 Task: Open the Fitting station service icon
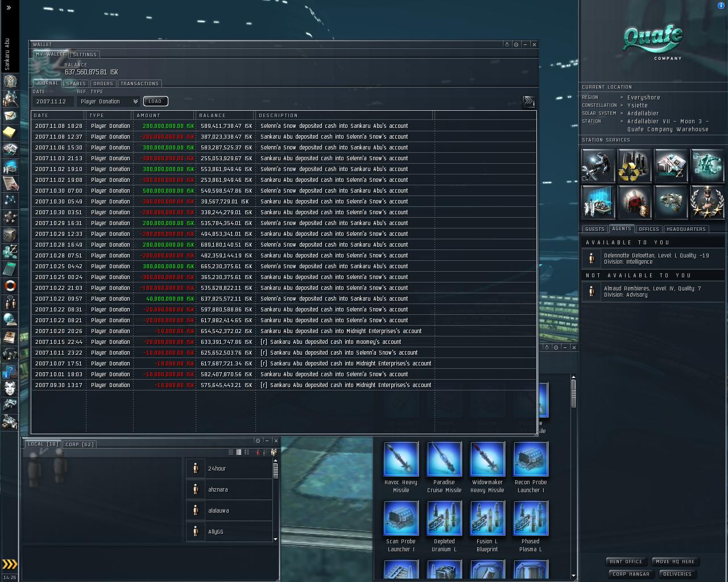(708, 165)
